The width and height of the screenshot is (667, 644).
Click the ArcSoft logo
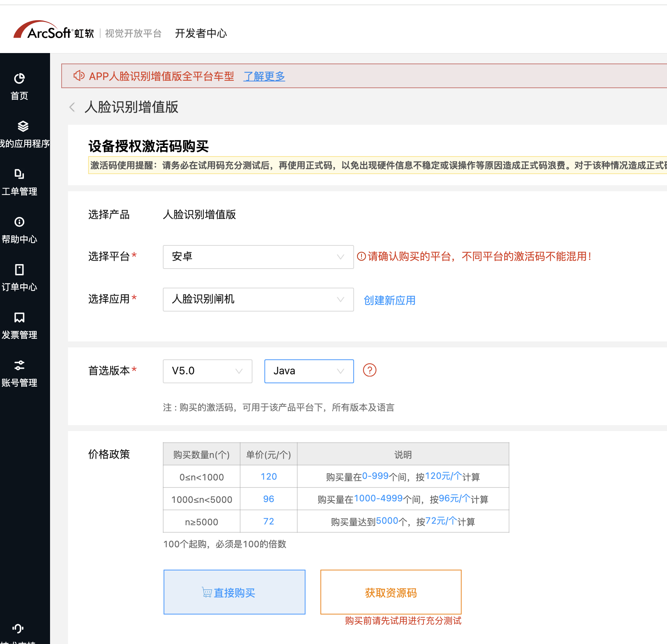tap(53, 30)
